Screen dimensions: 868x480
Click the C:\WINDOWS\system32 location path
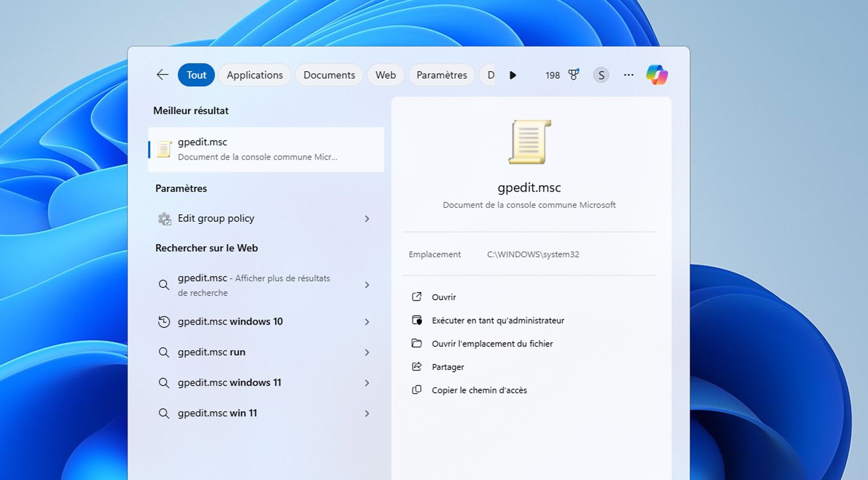[533, 254]
